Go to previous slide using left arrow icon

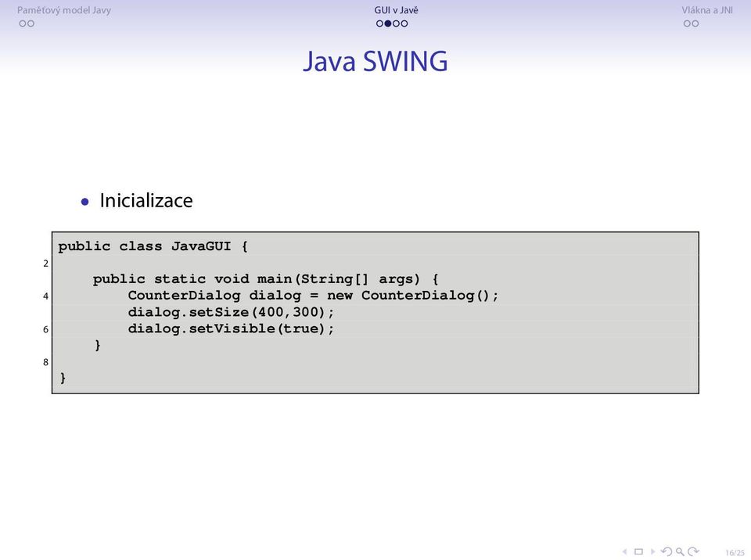pos(624,552)
